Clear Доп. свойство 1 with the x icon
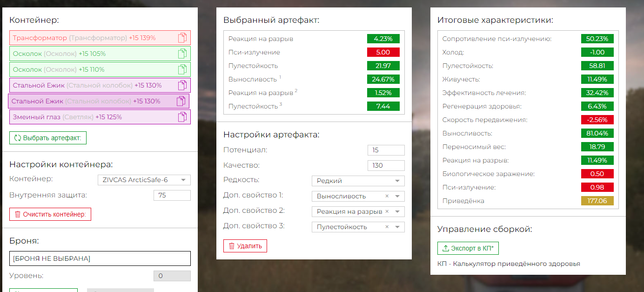 point(387,196)
